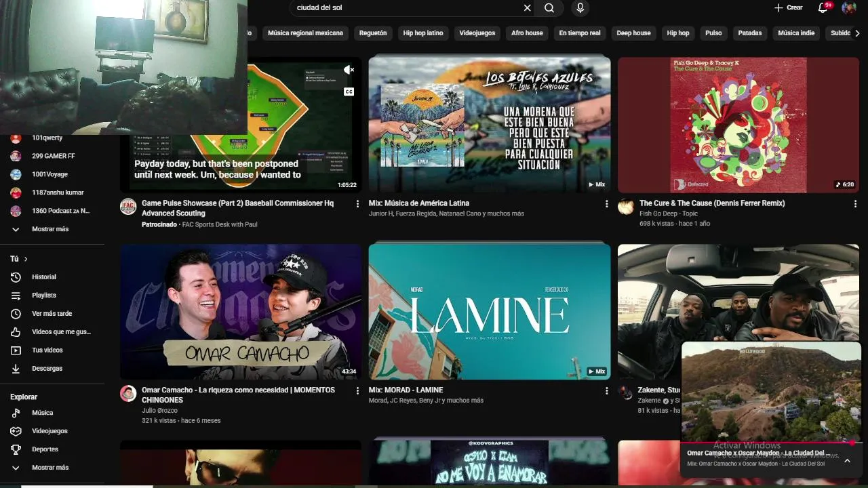Open miniplayer La Ciudad Del Sol video
This screenshot has width=868, height=488.
771,392
